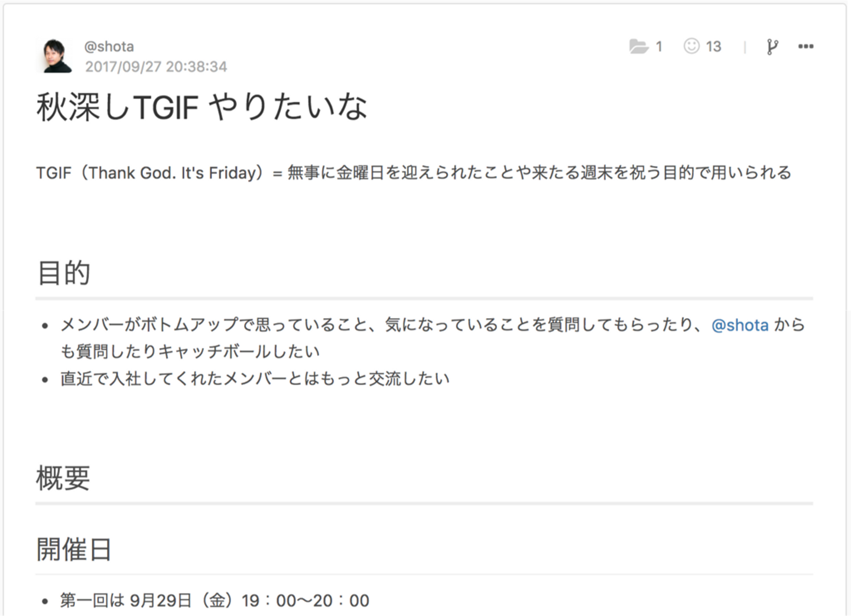This screenshot has width=851, height=616.
Task: Click the shota profile avatar photo
Action: (55, 56)
